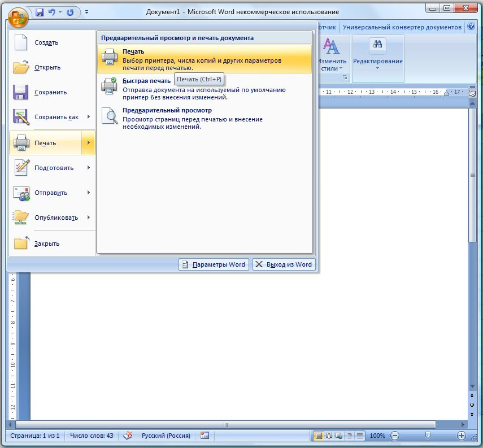Image resolution: width=483 pixels, height=448 pixels.
Task: Select Предварительный просмотр option
Action: pyautogui.click(x=204, y=118)
